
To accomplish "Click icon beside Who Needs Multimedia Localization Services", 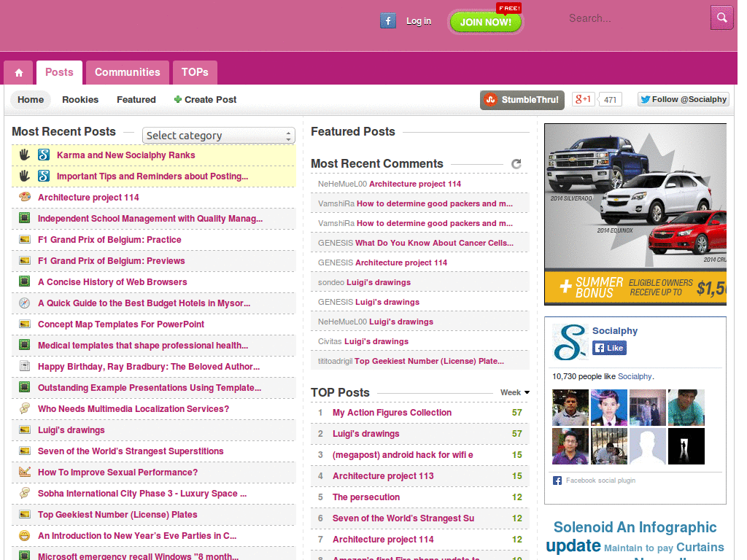I will coord(24,408).
